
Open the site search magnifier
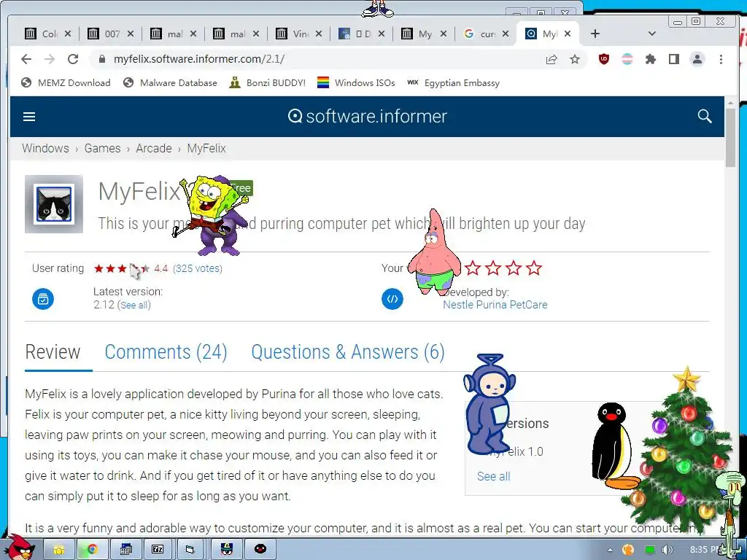tap(705, 116)
